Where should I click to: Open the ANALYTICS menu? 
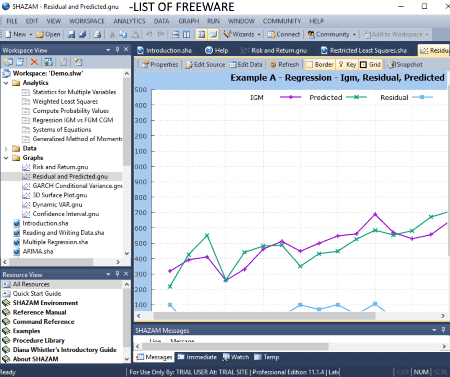[129, 21]
